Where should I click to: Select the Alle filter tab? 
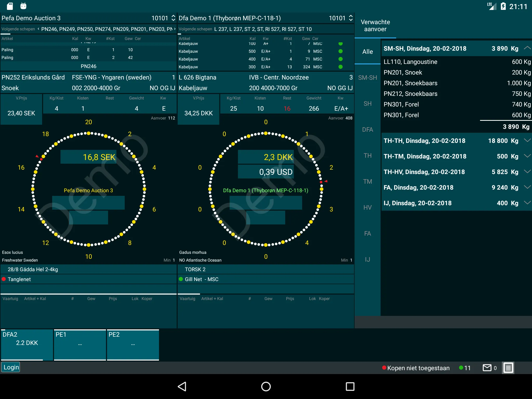point(368,51)
